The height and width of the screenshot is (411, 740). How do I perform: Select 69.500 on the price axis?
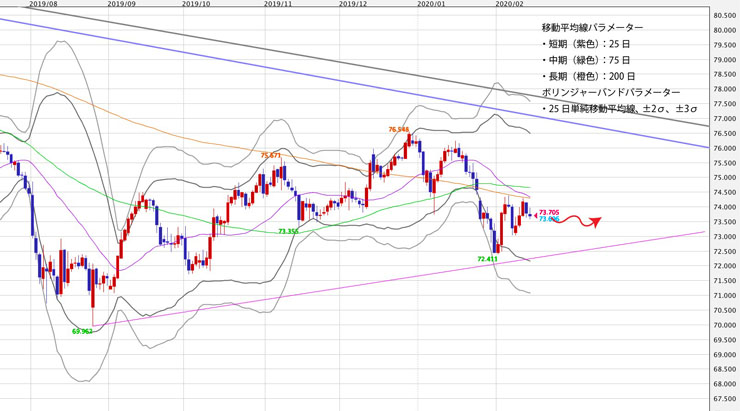(x=725, y=340)
